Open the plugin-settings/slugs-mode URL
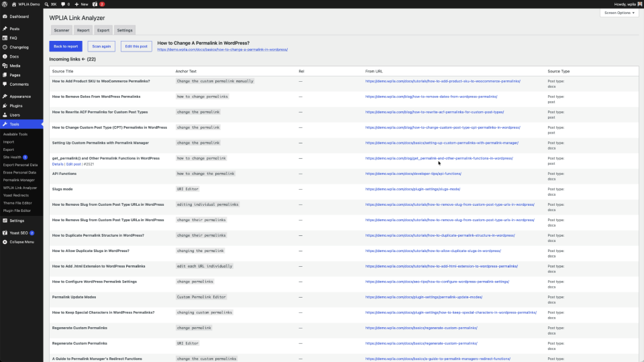Viewport: 644px width, 362px height. pyautogui.click(x=413, y=189)
